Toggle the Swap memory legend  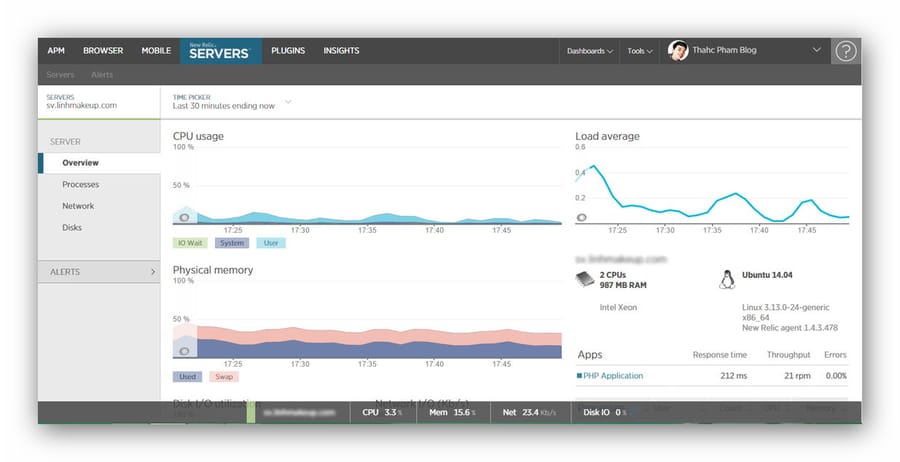[x=224, y=376]
